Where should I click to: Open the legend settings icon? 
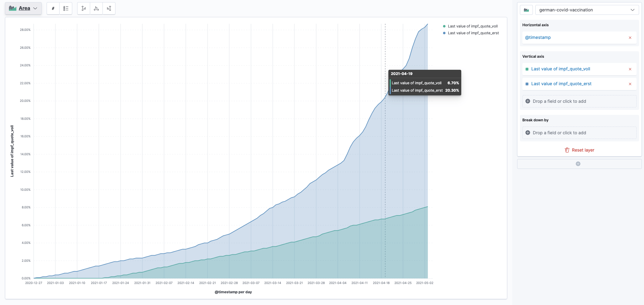(66, 8)
